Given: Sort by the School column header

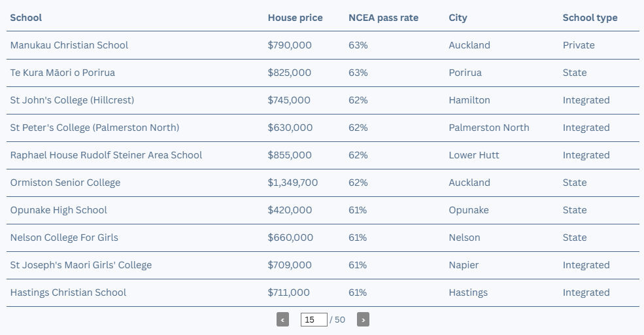Looking at the screenshot, I should click(26, 18).
